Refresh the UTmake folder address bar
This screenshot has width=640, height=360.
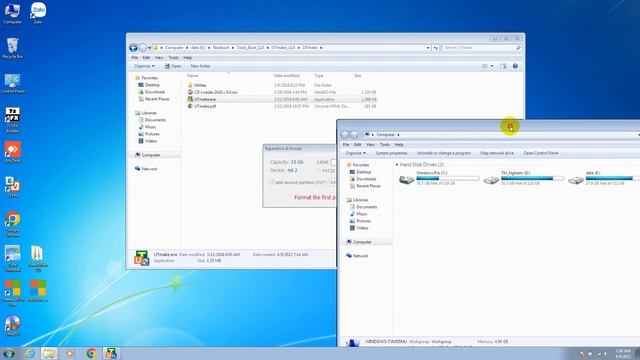436,48
